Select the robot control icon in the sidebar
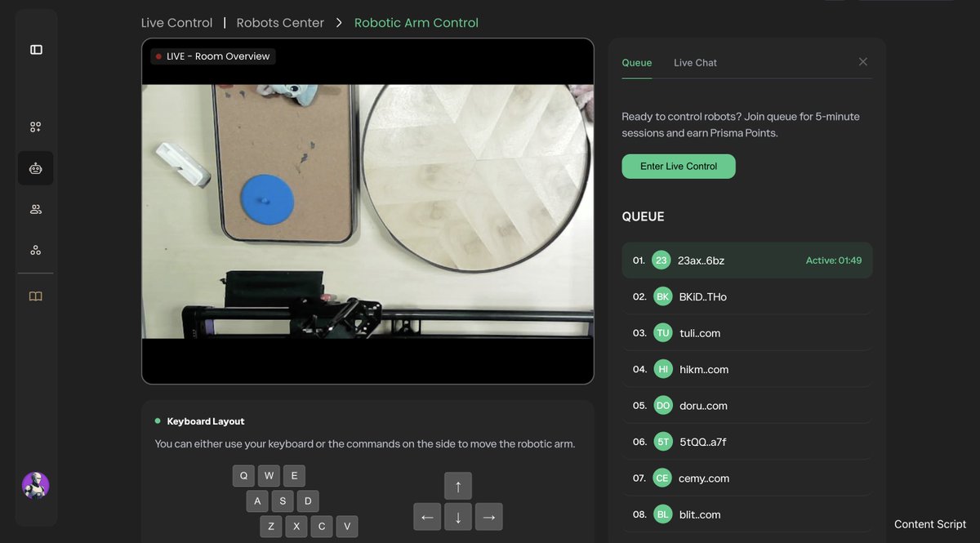Screen dimensions: 980x543 pyautogui.click(x=35, y=168)
